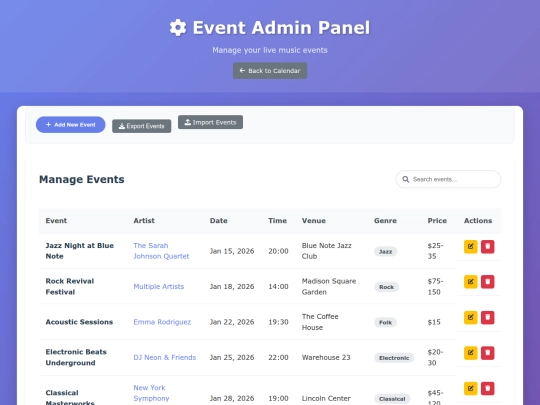The image size is (540, 405).
Task: Open the Emma Rodriguez artist link
Action: coord(162,322)
